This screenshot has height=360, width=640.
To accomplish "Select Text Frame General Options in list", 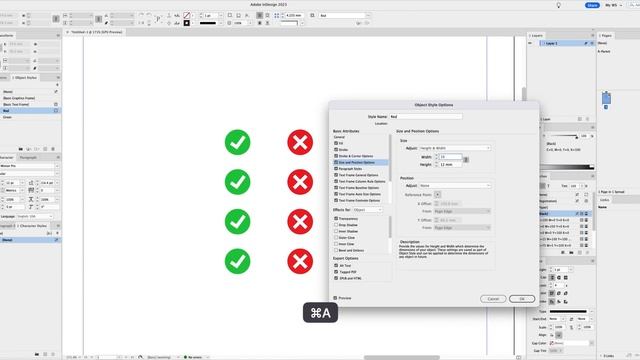I will click(360, 175).
